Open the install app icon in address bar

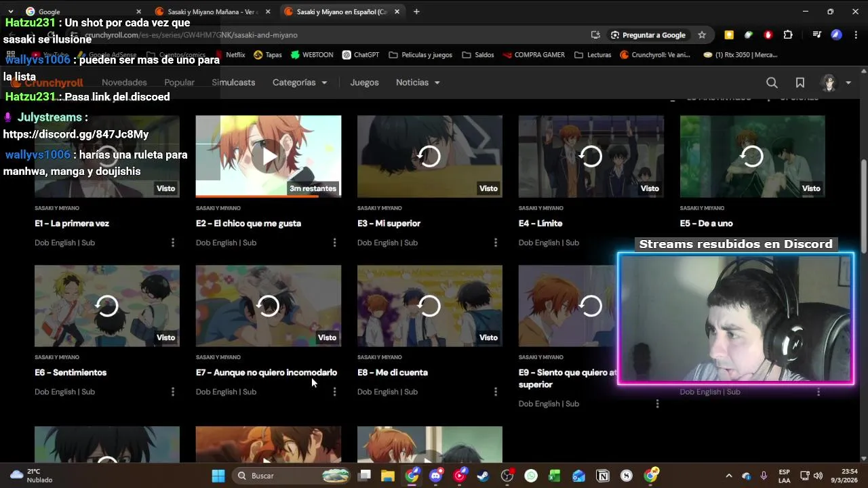tap(595, 35)
